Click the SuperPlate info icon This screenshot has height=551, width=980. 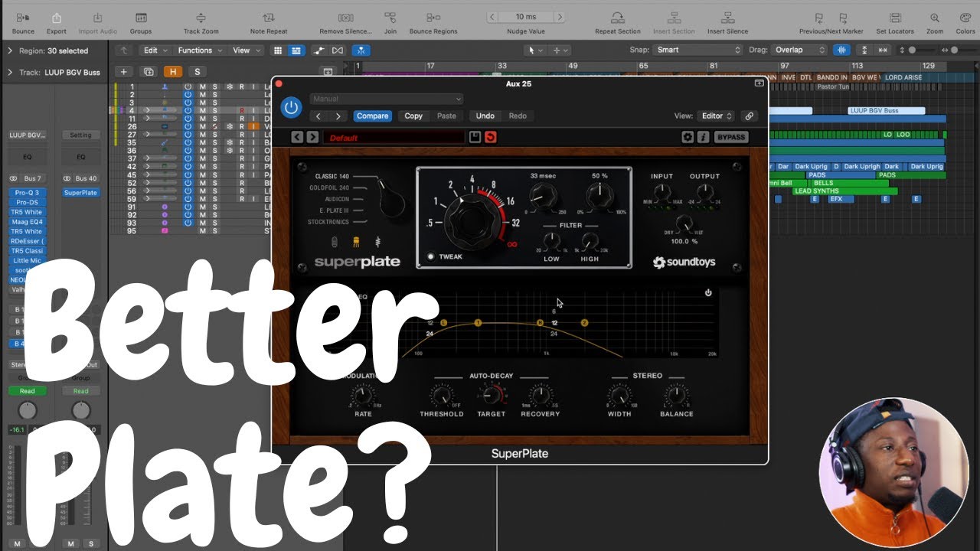click(x=703, y=137)
